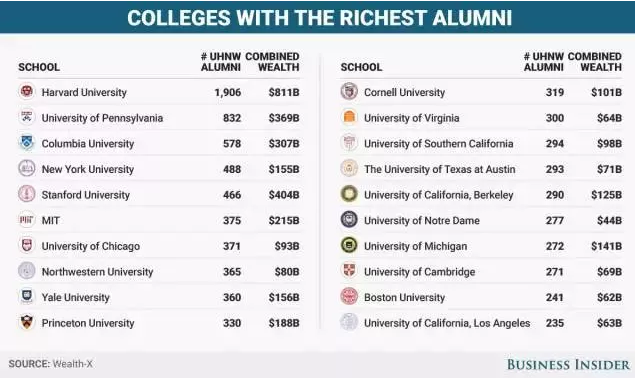Click the Princeton University shield icon
The height and width of the screenshot is (381, 635).
point(27,322)
